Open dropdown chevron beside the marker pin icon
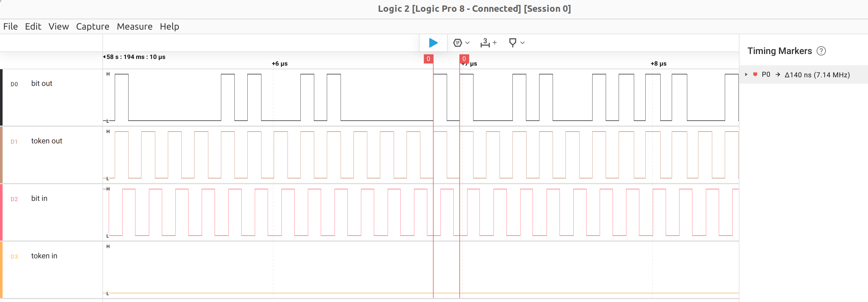868x302 pixels. tap(523, 43)
